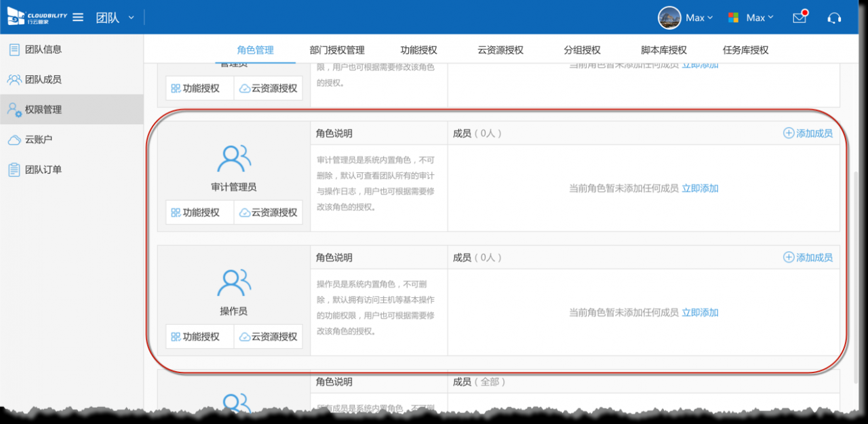Click 功能授权 button under 审计管理员
Image resolution: width=868 pixels, height=424 pixels.
[195, 213]
